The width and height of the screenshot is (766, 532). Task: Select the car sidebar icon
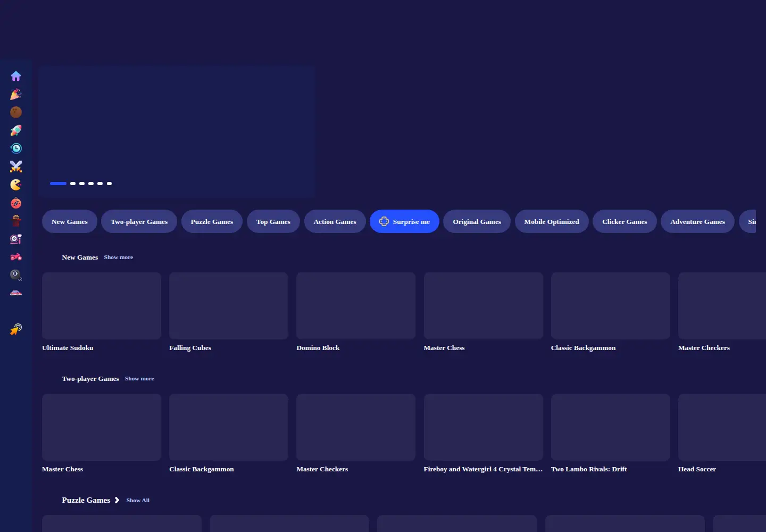pos(16,293)
